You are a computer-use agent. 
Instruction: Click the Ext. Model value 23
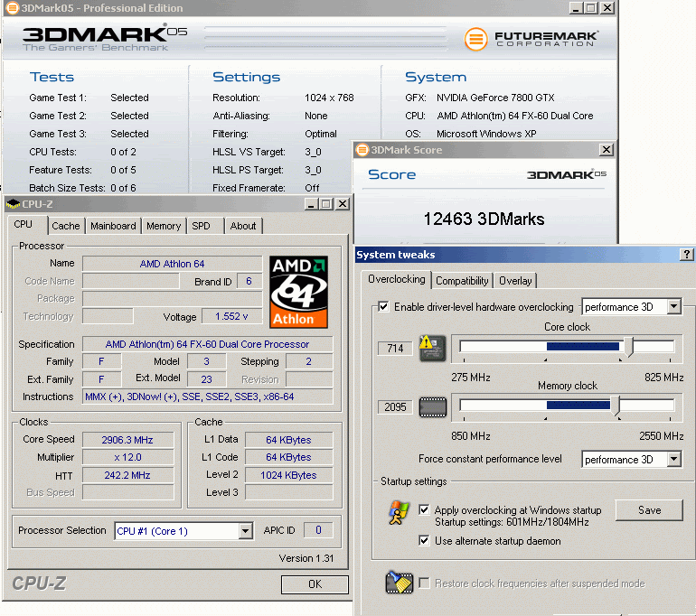point(206,379)
